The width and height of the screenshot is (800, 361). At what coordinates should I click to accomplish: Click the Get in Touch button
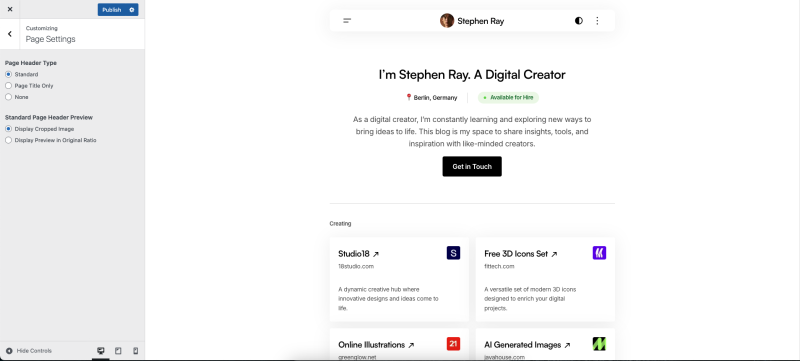pyautogui.click(x=472, y=166)
